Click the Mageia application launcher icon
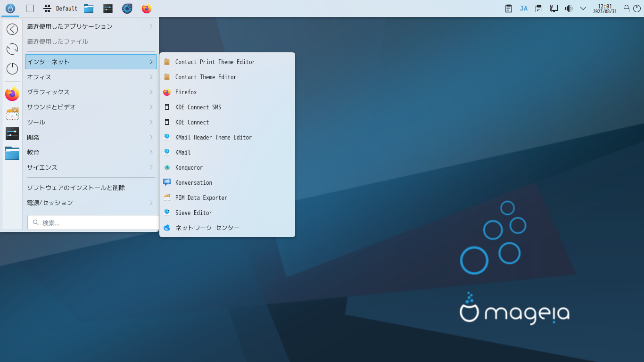644x362 pixels. [x=10, y=8]
